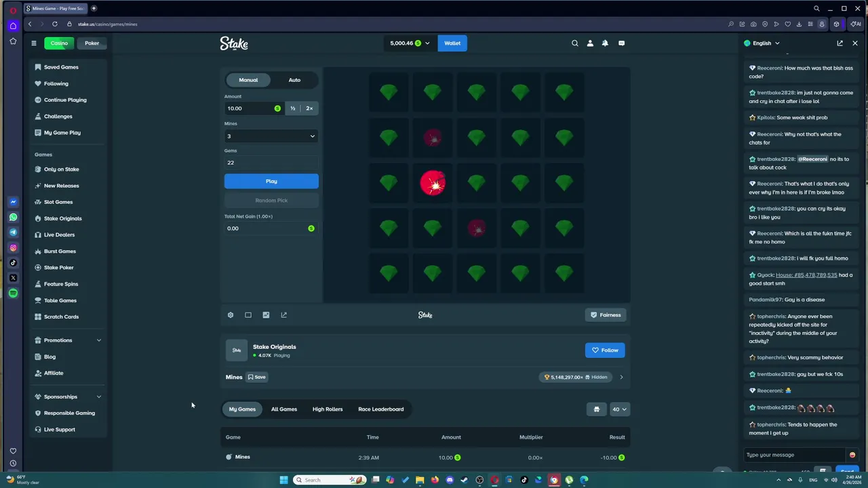Open Challenges in sidebar
This screenshot has width=868, height=488.
(58, 117)
